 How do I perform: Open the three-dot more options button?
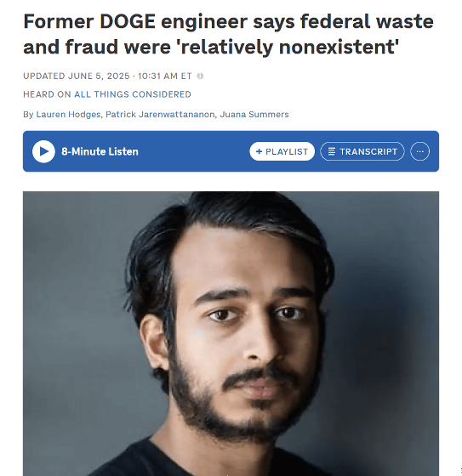[419, 151]
